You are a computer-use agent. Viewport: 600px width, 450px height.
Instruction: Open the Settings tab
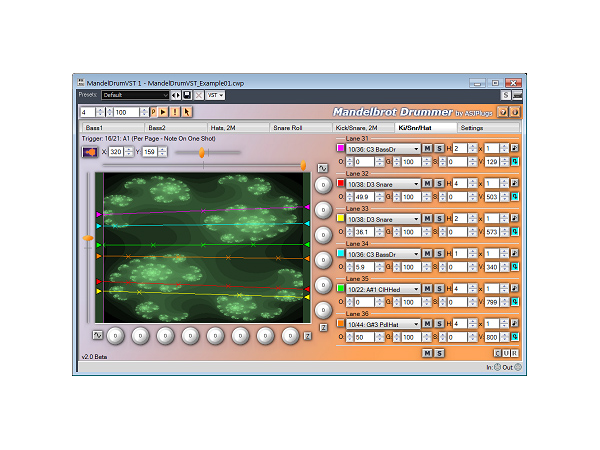click(x=488, y=128)
